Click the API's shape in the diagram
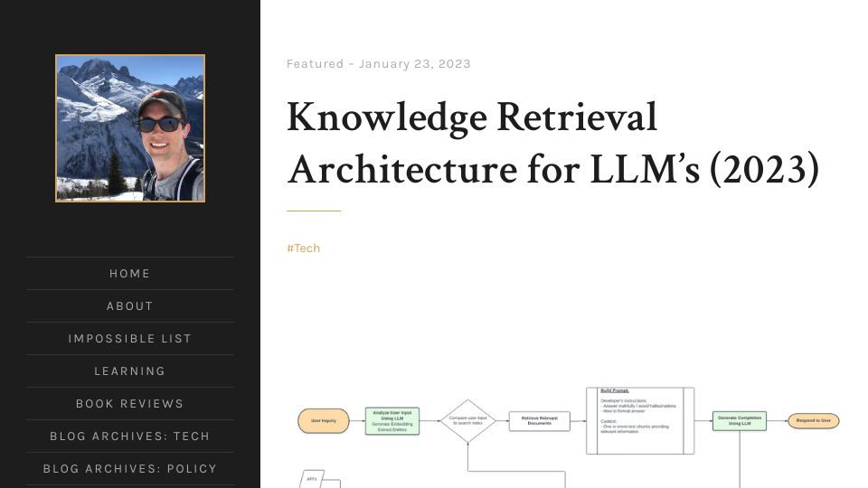 [312, 479]
